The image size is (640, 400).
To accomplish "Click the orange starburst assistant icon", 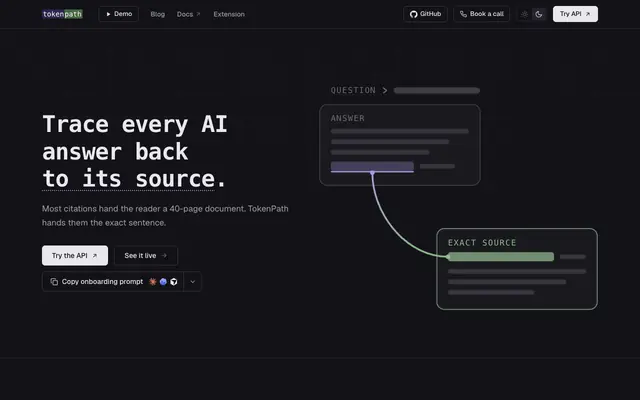I will coord(153,282).
